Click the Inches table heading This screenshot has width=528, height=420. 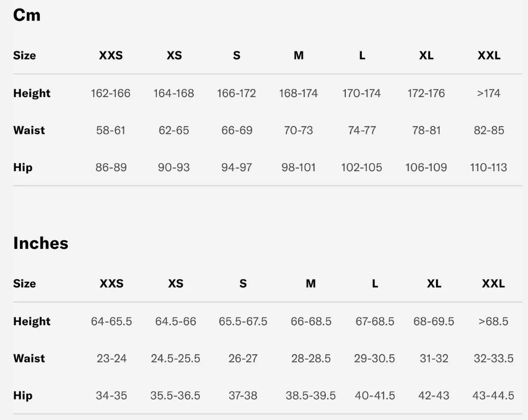pyautogui.click(x=41, y=244)
